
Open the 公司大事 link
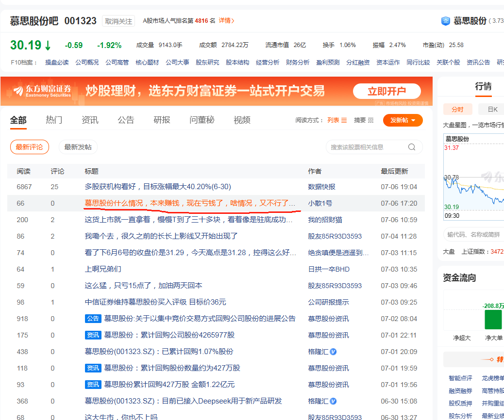tap(177, 62)
